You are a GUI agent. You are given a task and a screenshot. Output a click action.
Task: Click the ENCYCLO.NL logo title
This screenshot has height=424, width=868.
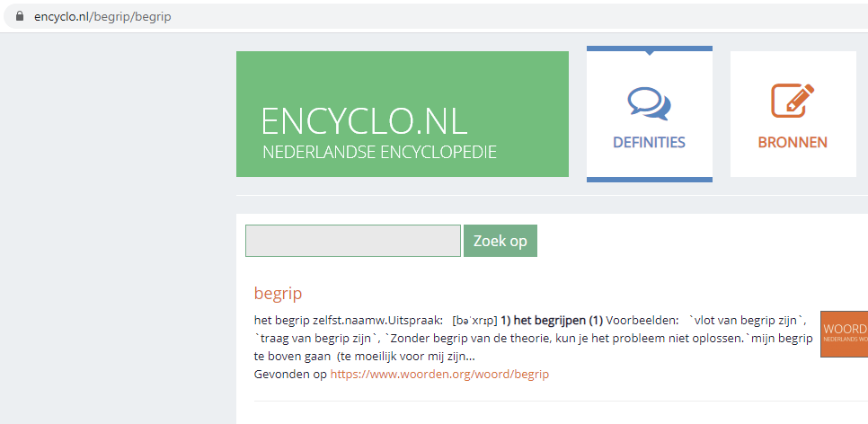tap(366, 121)
